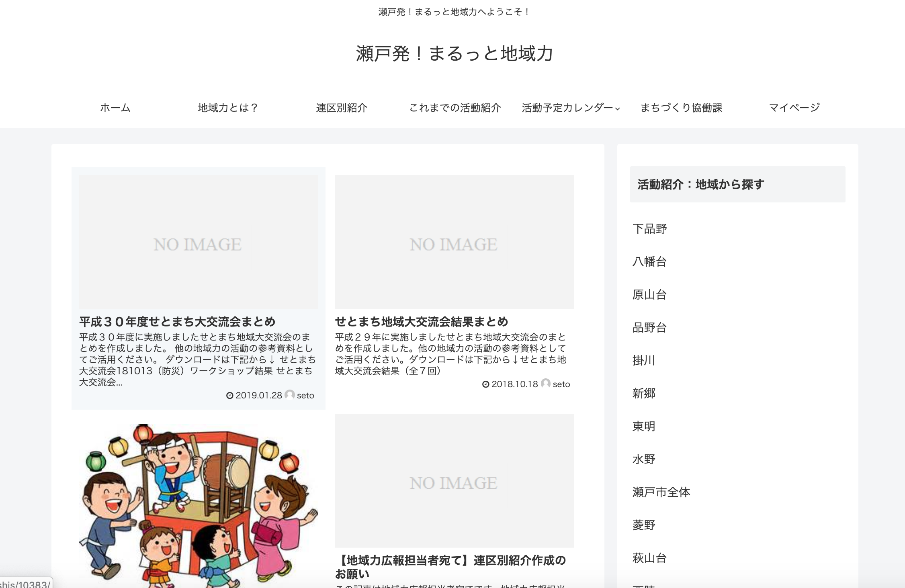The image size is (905, 588).
Task: Select これまでの活動紹介 menu item
Action: [455, 108]
